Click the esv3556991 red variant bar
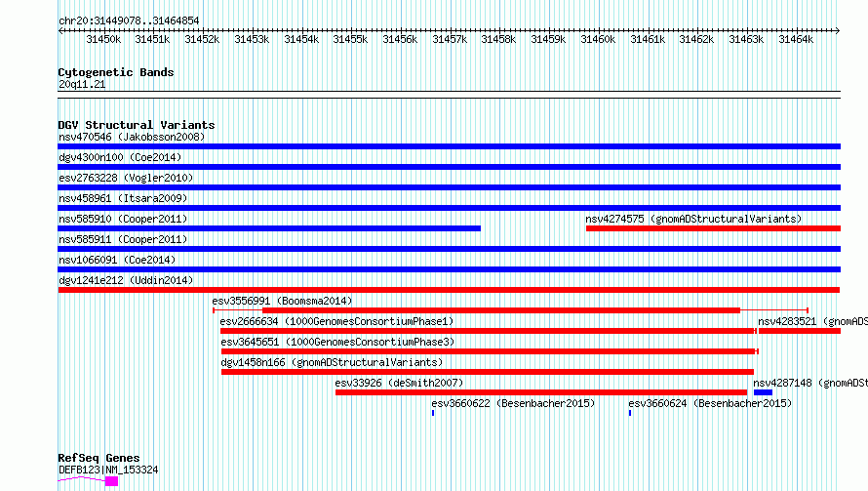 (501, 310)
